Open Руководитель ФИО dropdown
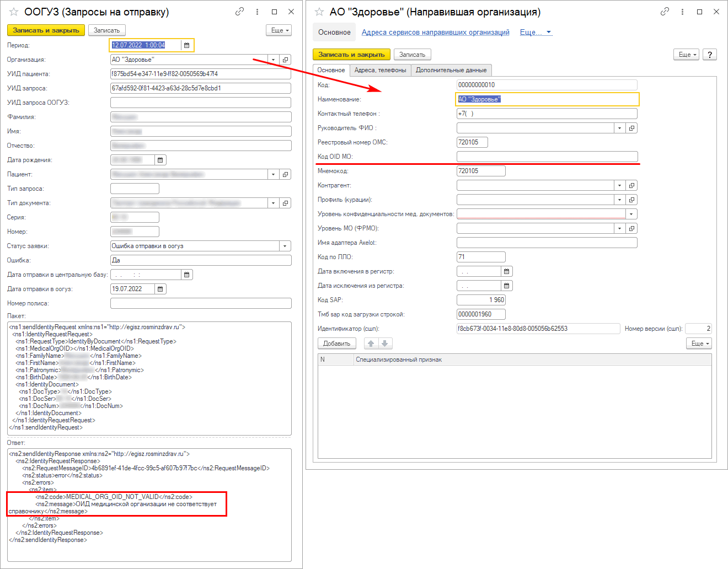This screenshot has height=569, width=728. click(619, 128)
